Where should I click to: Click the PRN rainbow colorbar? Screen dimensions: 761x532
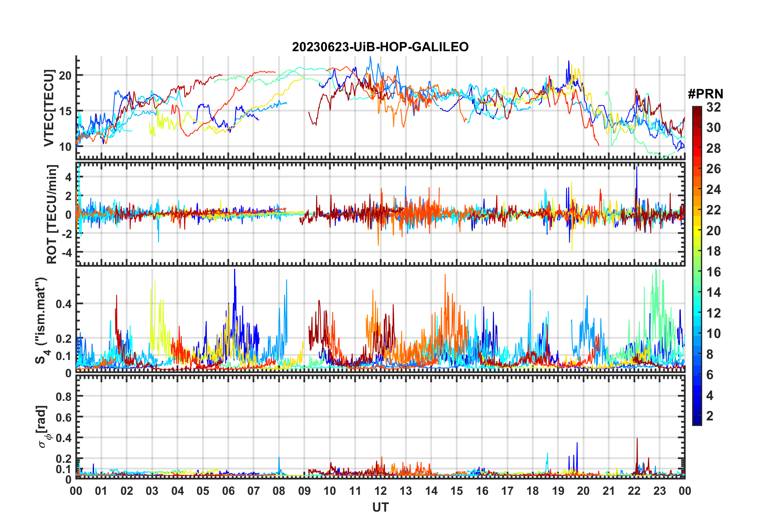[697, 266]
